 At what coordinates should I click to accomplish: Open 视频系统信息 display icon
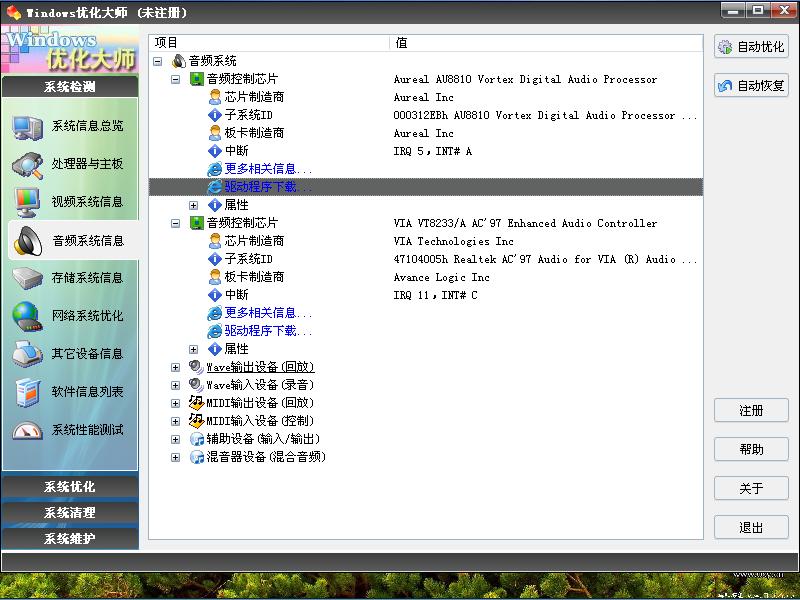pyautogui.click(x=27, y=203)
